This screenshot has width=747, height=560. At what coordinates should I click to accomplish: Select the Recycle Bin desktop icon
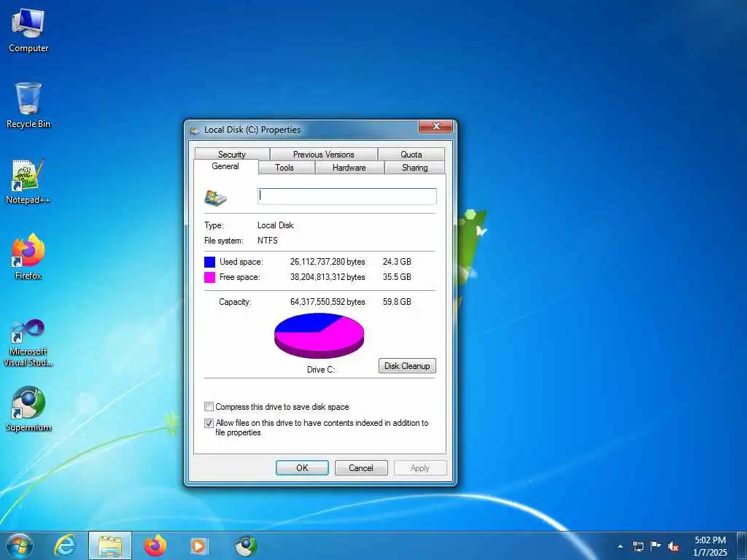(28, 105)
